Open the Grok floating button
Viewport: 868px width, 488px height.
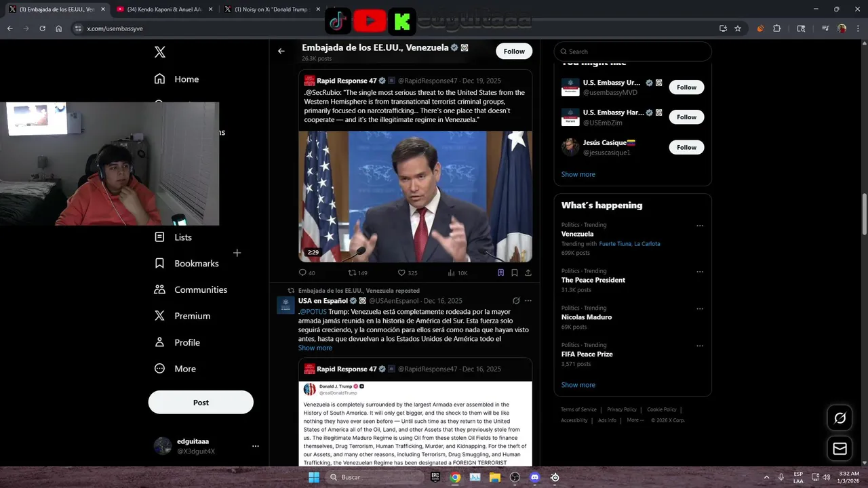pyautogui.click(x=840, y=418)
